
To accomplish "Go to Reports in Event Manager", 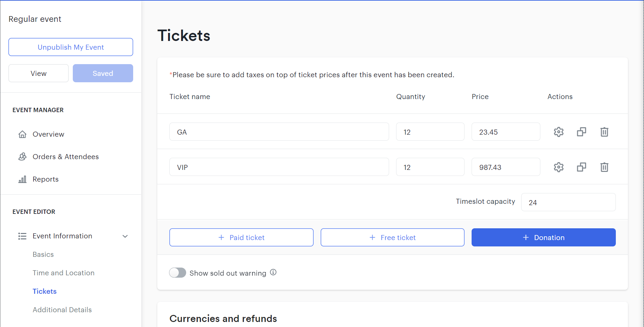I will pyautogui.click(x=45, y=179).
